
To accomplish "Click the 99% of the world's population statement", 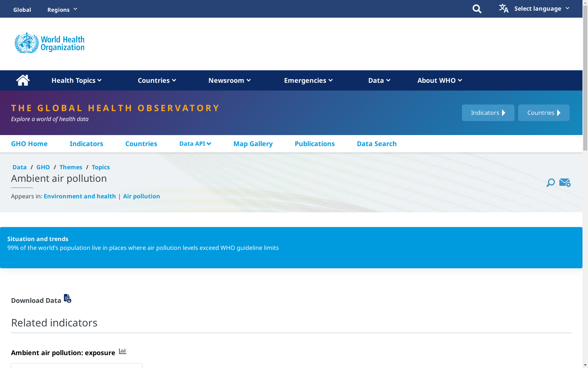I will point(143,248).
